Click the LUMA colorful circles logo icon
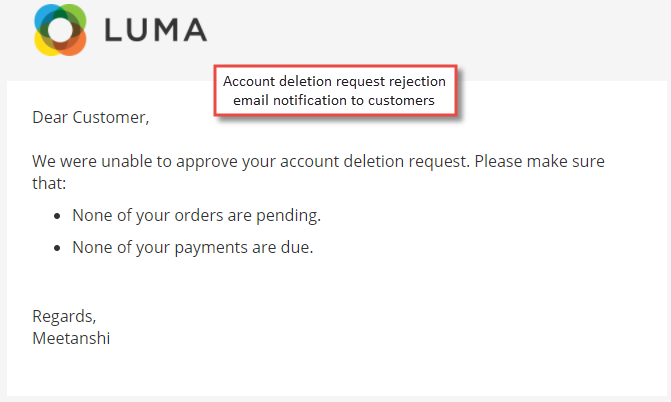The image size is (671, 402). pos(60,30)
